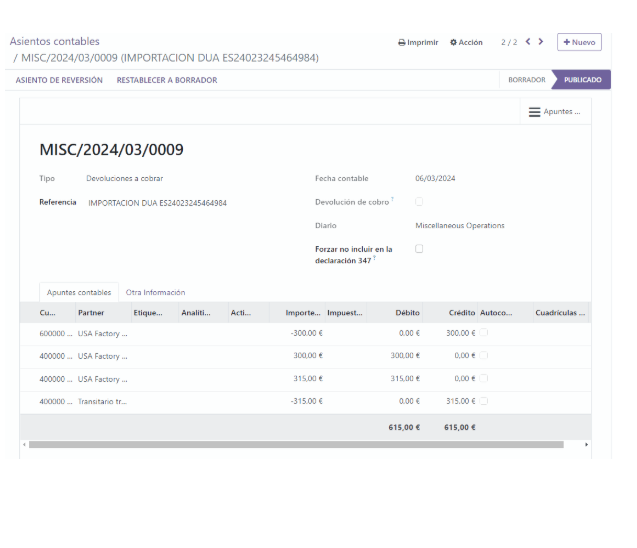This screenshot has height=548, width=637.
Task: Go to the previous record arrow
Action: click(528, 42)
